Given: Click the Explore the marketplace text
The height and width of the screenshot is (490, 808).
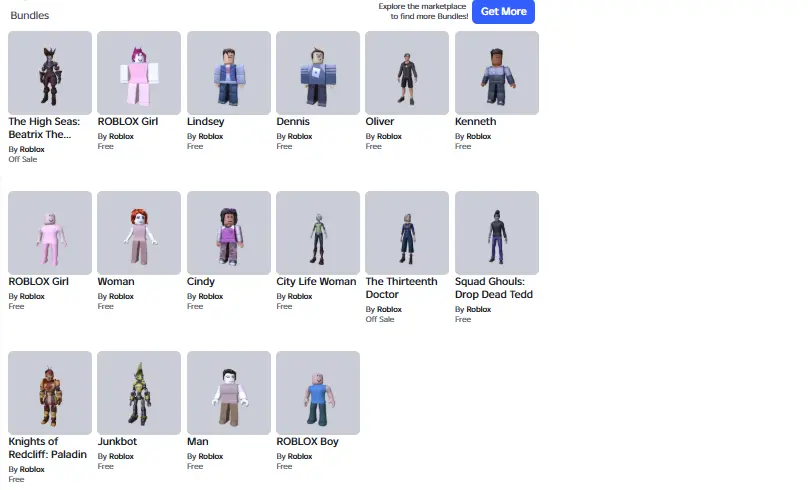Looking at the screenshot, I should coord(423,11).
